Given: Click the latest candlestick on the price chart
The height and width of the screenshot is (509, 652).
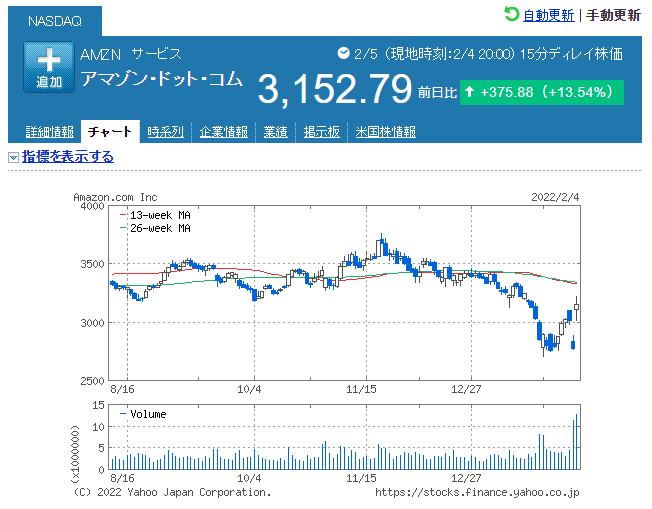Looking at the screenshot, I should point(576,307).
